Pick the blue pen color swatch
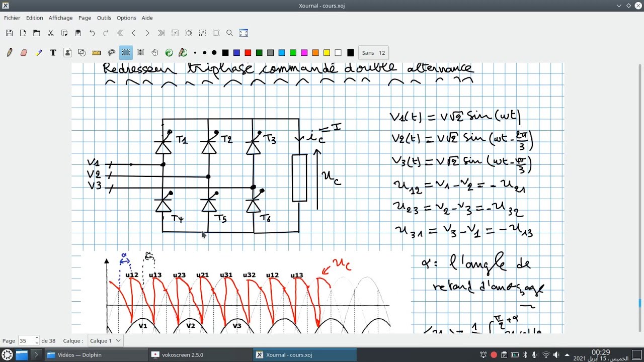Image resolution: width=644 pixels, height=362 pixels. click(x=236, y=53)
